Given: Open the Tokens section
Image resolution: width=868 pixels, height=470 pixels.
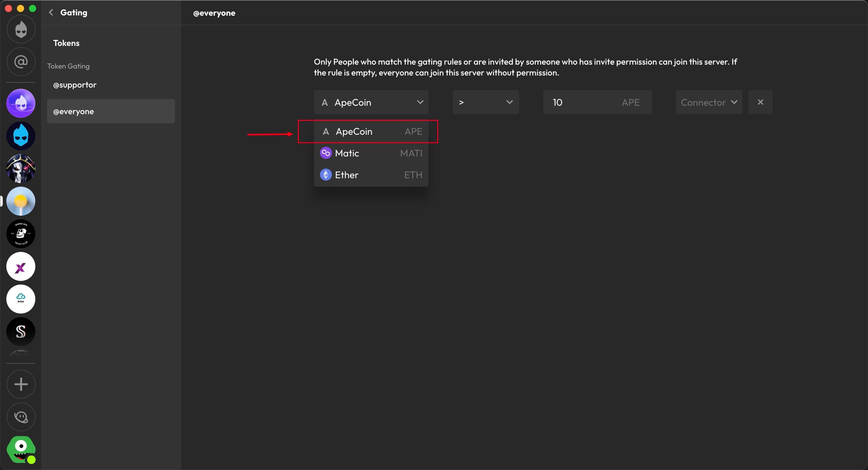Looking at the screenshot, I should (x=66, y=43).
